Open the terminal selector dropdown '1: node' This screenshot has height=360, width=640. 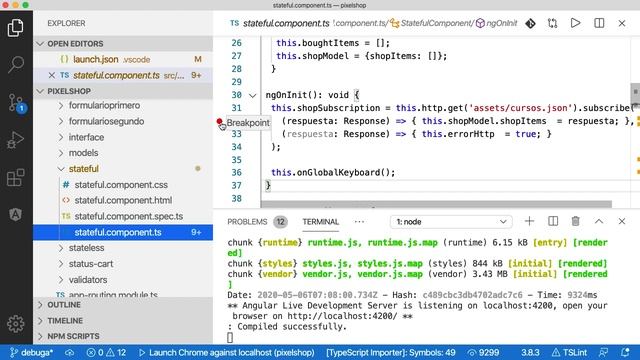(451, 222)
